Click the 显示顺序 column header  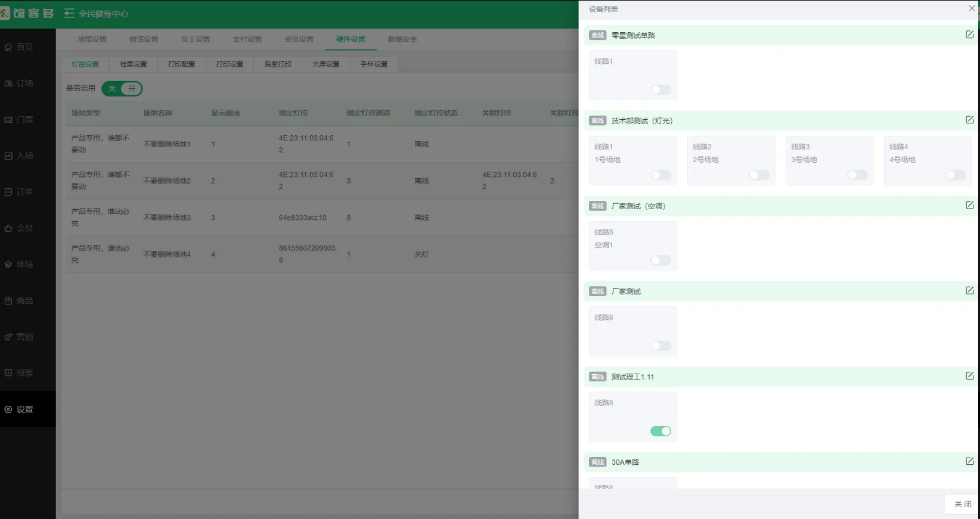(226, 113)
